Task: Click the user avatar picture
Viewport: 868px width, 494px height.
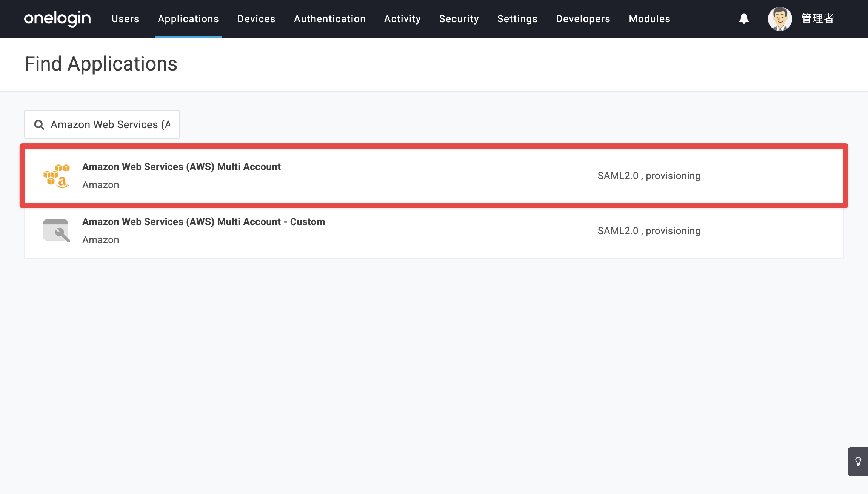Action: [x=780, y=18]
